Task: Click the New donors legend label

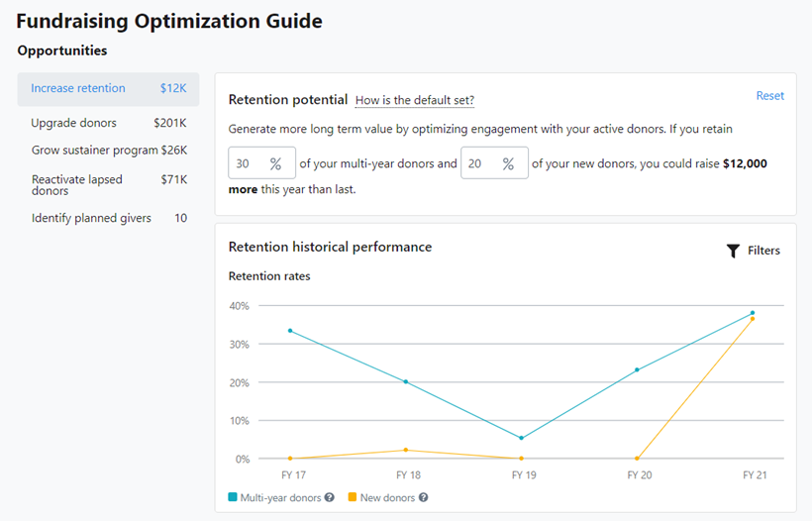Action: click(387, 497)
